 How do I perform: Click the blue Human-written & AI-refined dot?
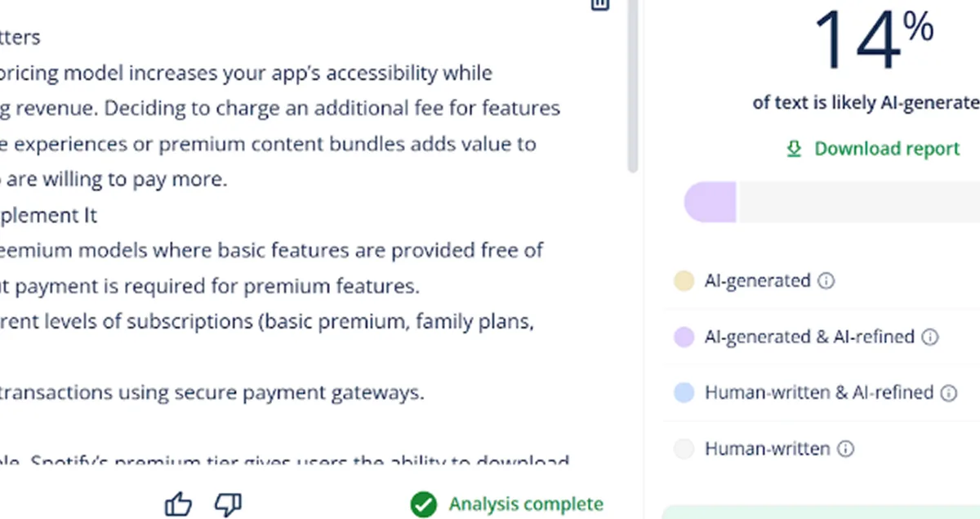pos(684,393)
